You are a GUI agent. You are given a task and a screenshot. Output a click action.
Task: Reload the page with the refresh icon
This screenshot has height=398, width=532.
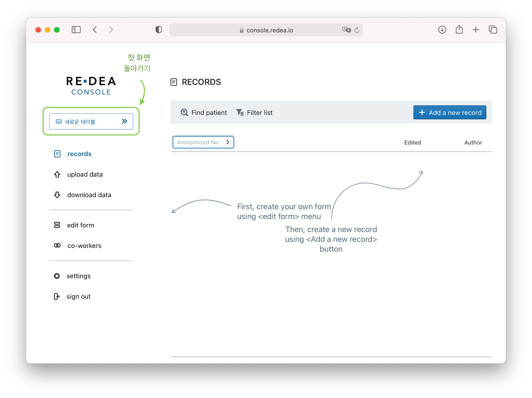click(x=357, y=30)
